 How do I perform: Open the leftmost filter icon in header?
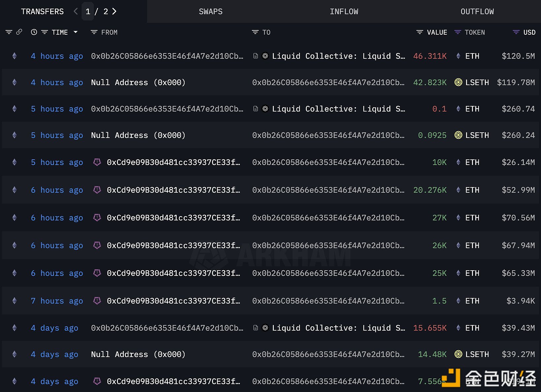tap(9, 32)
